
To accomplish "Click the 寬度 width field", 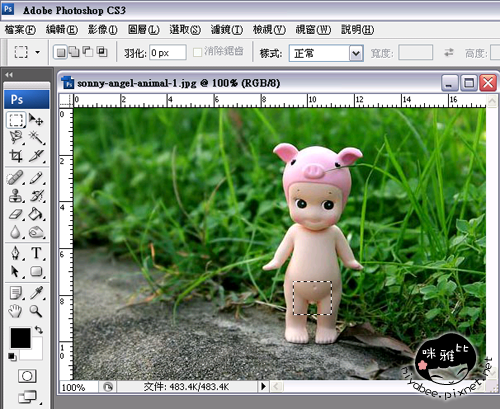I will (415, 53).
